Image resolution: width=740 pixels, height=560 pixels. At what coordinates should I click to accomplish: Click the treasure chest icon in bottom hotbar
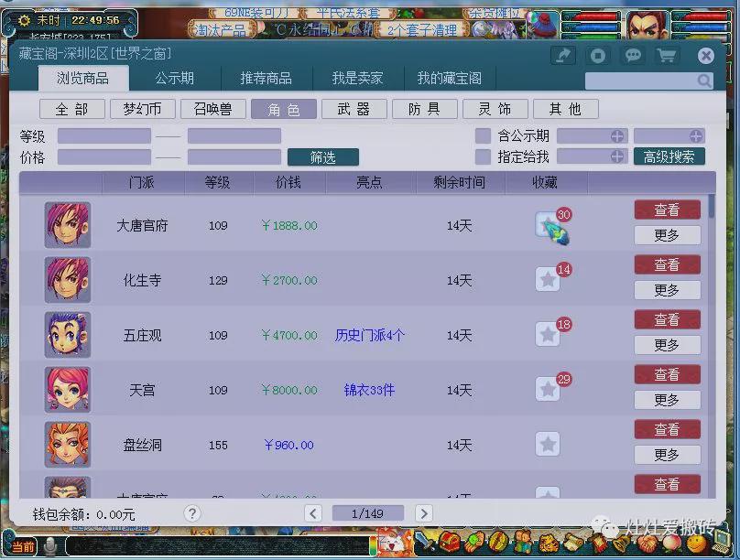451,544
